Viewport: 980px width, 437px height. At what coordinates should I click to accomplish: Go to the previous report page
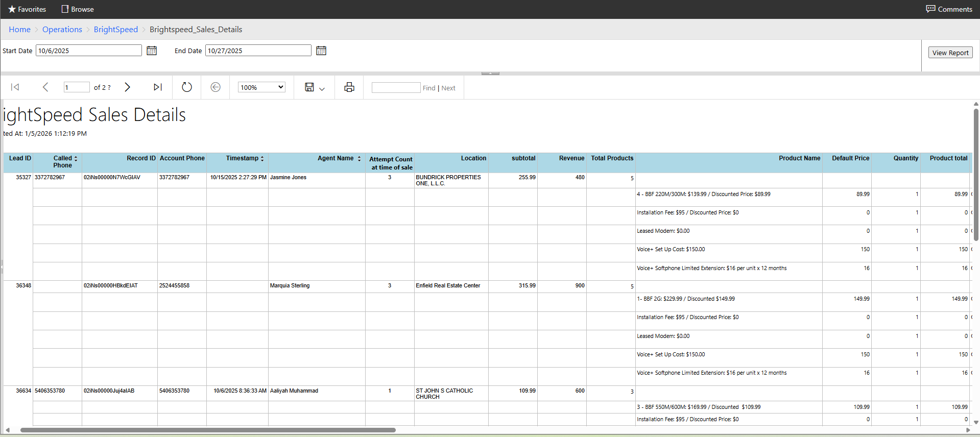pyautogui.click(x=45, y=87)
